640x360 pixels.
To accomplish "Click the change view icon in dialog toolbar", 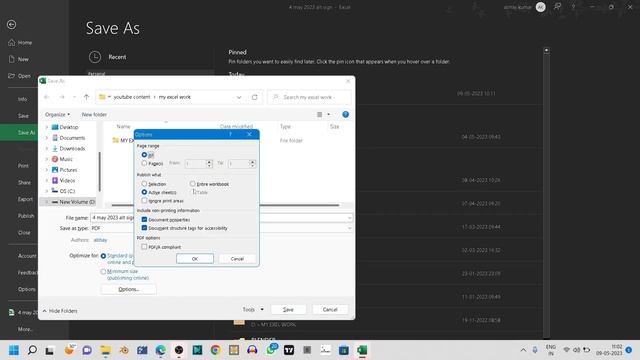I will click(320, 115).
